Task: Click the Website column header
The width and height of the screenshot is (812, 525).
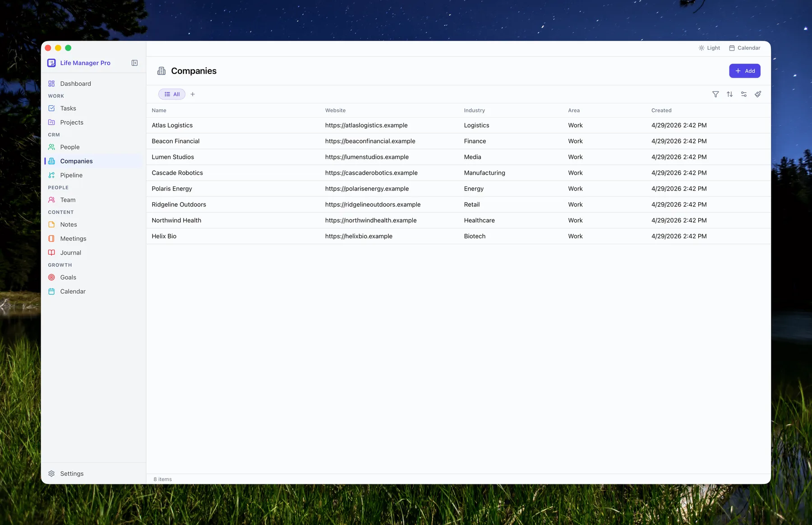Action: pyautogui.click(x=335, y=110)
